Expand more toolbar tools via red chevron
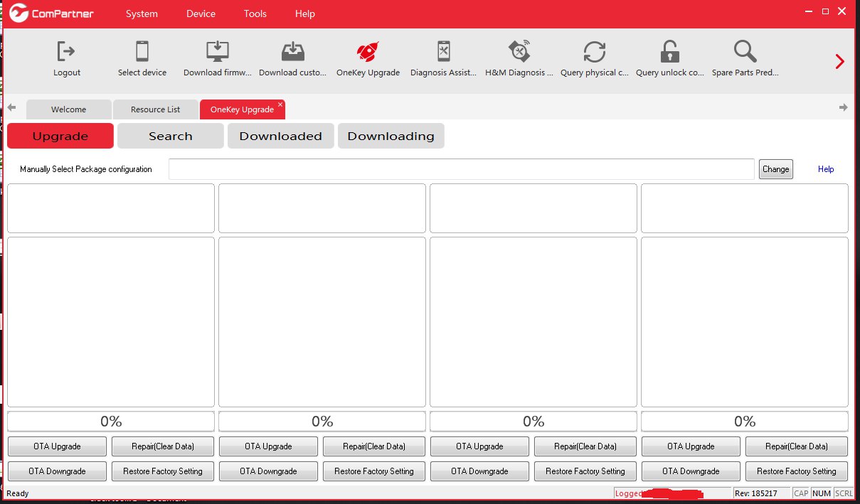The width and height of the screenshot is (860, 504). tap(839, 61)
